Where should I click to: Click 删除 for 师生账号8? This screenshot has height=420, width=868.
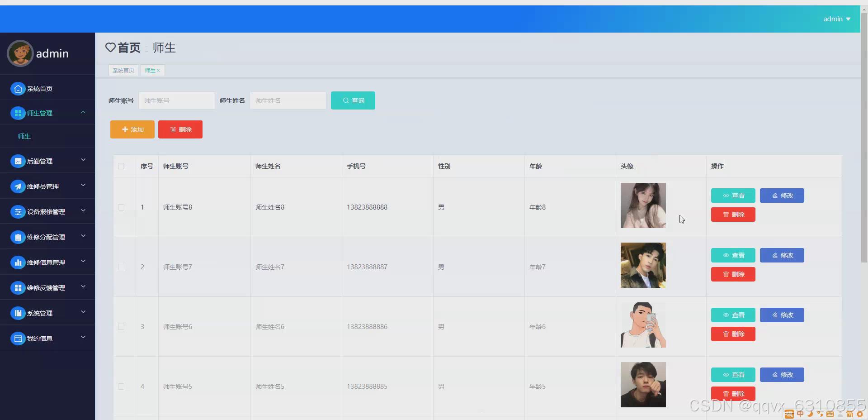pyautogui.click(x=733, y=215)
